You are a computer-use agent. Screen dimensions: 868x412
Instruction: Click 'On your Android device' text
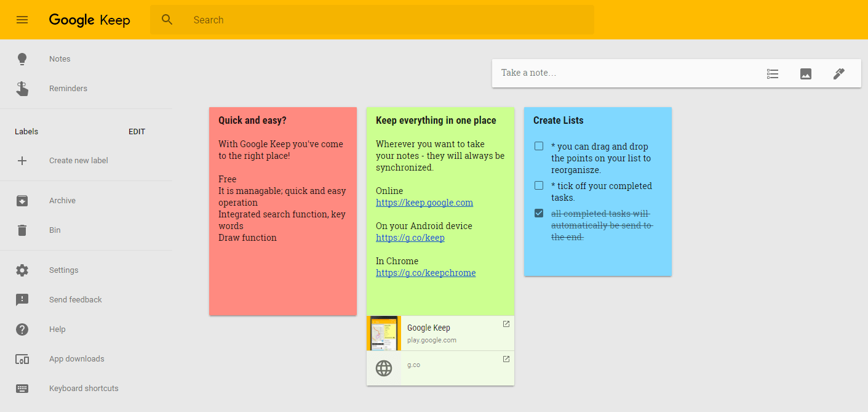[x=424, y=226]
